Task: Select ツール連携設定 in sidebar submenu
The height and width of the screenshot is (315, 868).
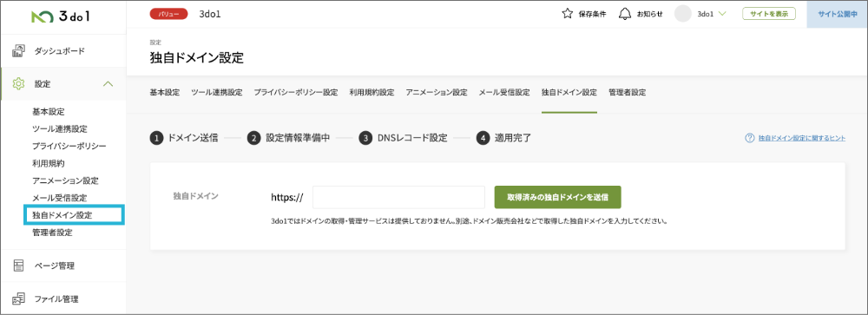Action: [x=60, y=129]
